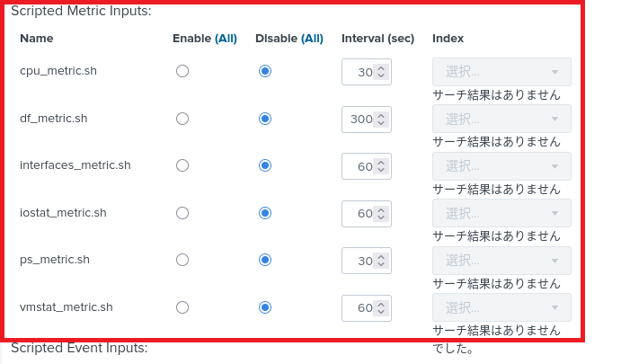The image size is (621, 364).
Task: Enable the cpu_metric.sh scripted input
Action: (x=182, y=71)
